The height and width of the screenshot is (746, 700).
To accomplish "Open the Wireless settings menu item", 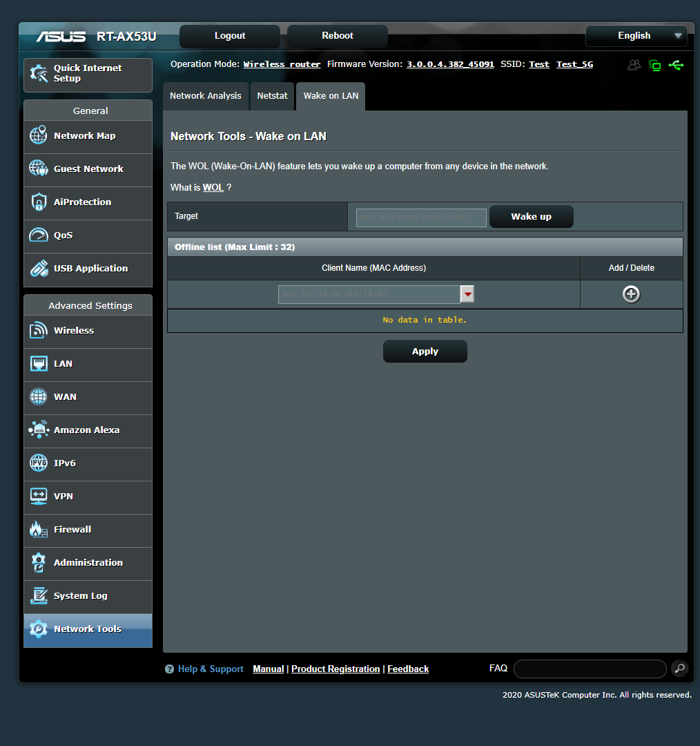I will tap(88, 331).
